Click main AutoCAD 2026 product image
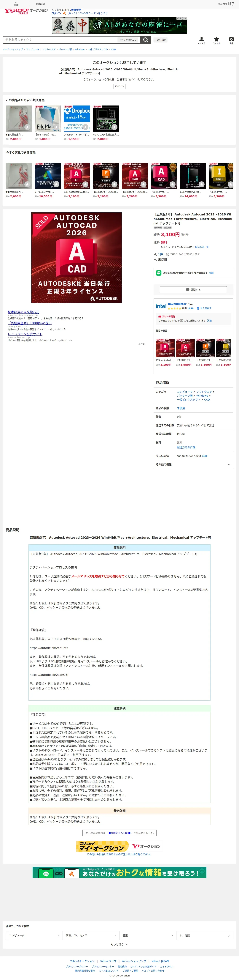This screenshot has height=980, width=239. pyautogui.click(x=76, y=258)
